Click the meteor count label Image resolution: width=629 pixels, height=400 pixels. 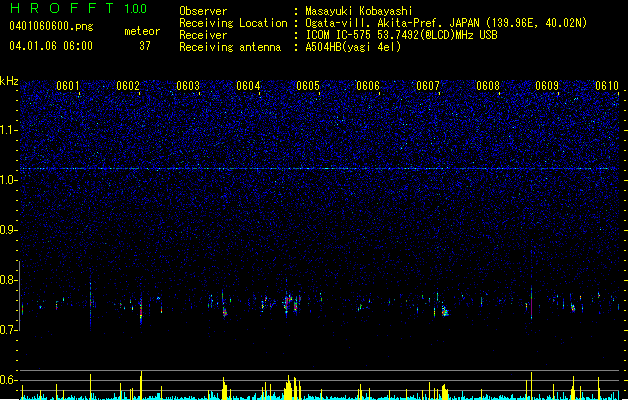point(142,31)
